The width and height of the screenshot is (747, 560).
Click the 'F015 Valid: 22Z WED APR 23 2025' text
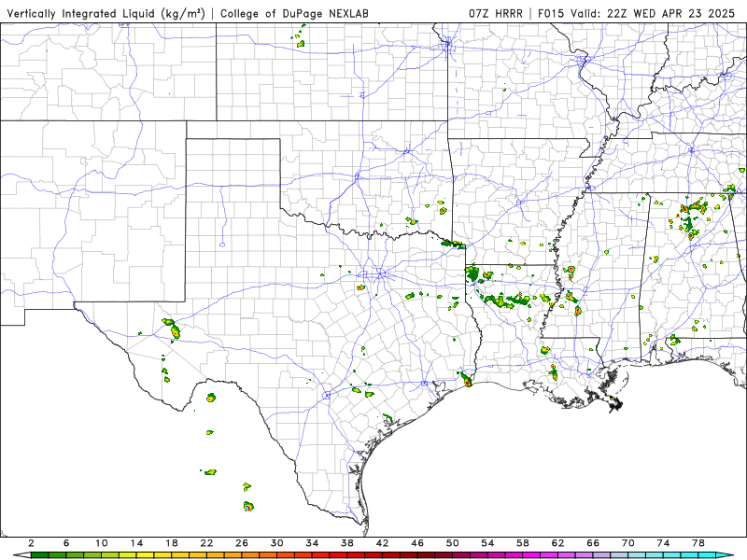click(x=637, y=14)
